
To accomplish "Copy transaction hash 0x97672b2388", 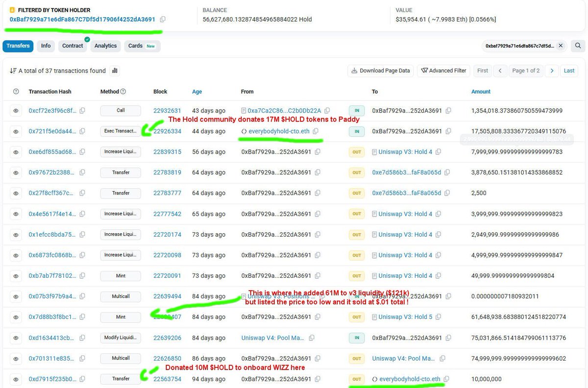I will coord(82,172).
